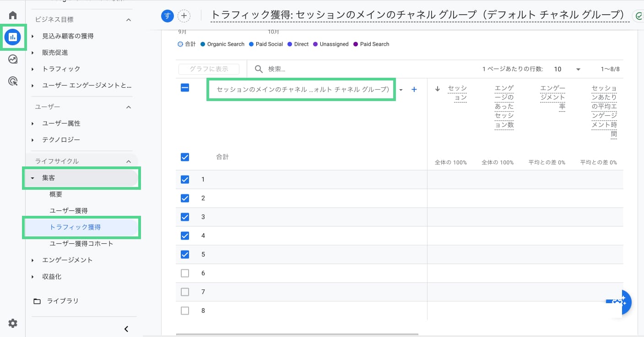Add secondary dimension with blue plus icon

tap(414, 90)
